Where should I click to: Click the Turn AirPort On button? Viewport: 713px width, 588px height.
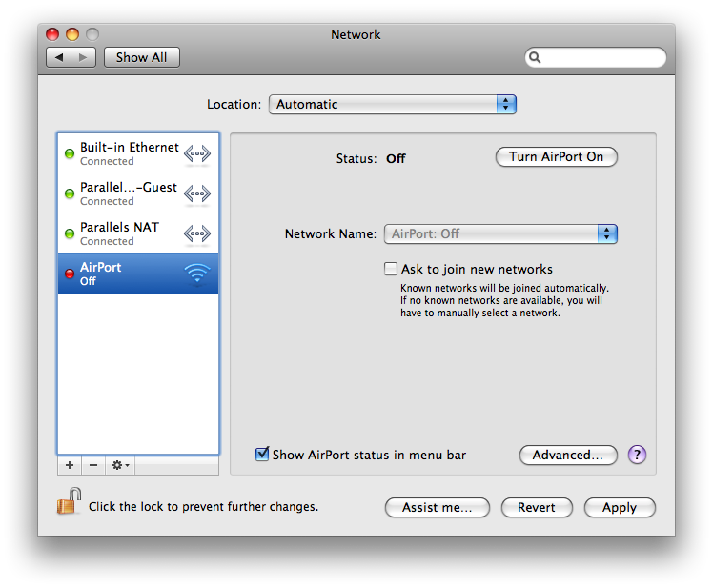[x=556, y=157]
